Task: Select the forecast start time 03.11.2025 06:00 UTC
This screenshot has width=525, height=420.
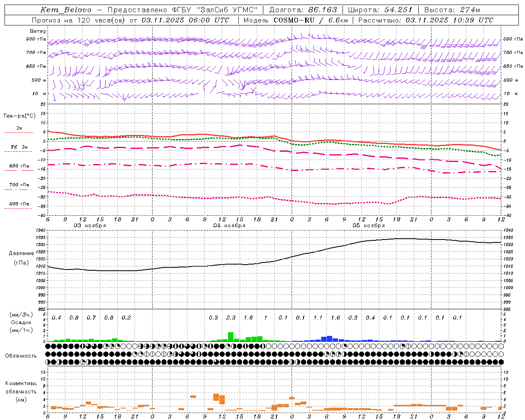Action: click(185, 20)
